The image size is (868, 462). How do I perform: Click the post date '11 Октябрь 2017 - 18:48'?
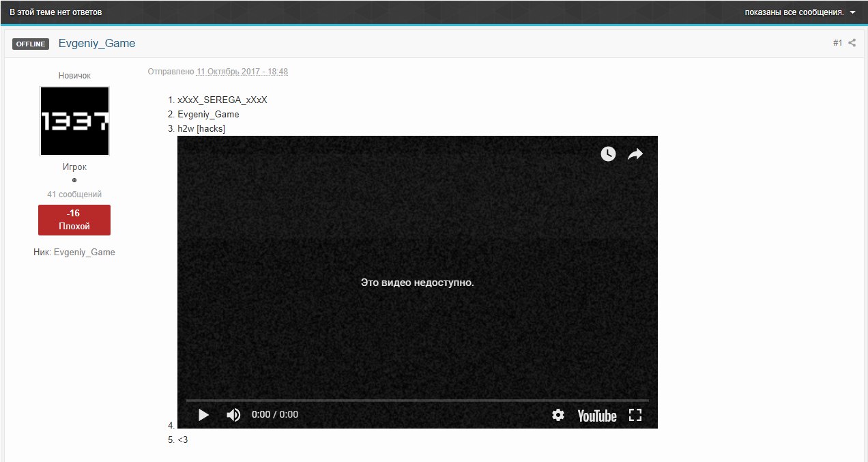tap(242, 72)
